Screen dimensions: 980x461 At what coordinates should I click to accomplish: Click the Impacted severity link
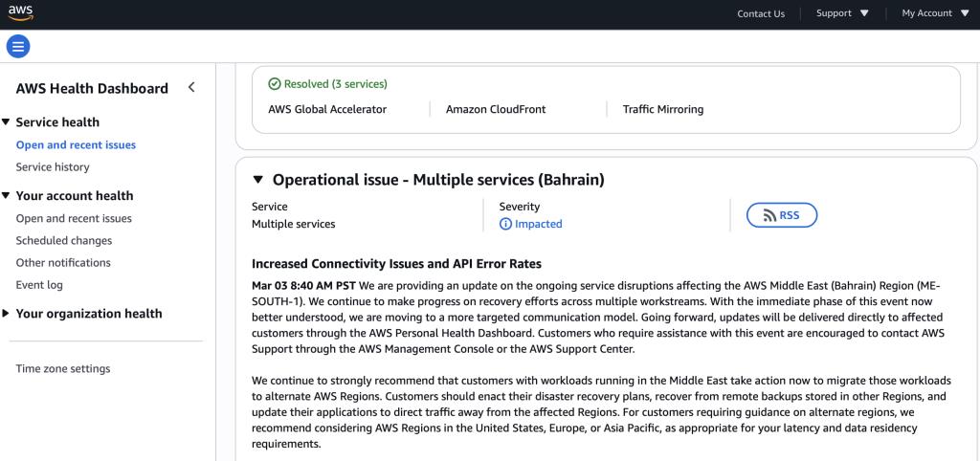click(538, 224)
